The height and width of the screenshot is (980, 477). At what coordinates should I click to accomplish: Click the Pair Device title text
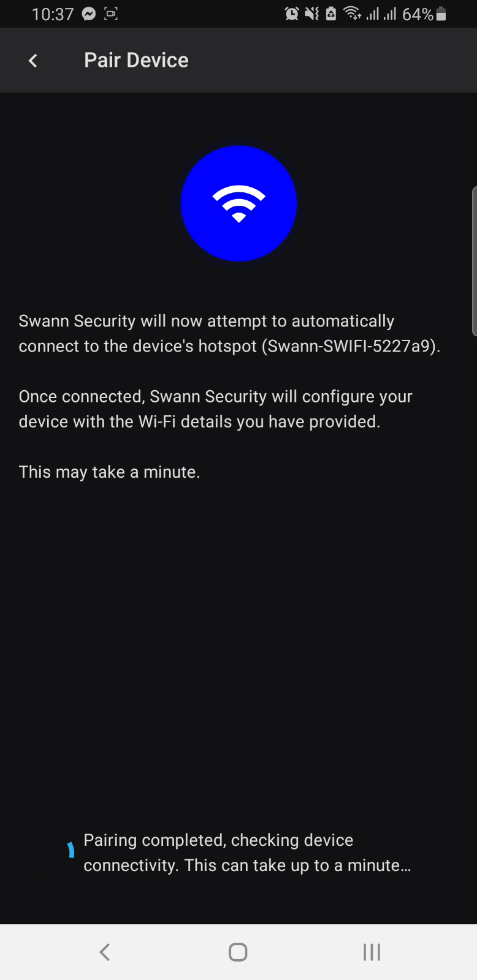[136, 60]
